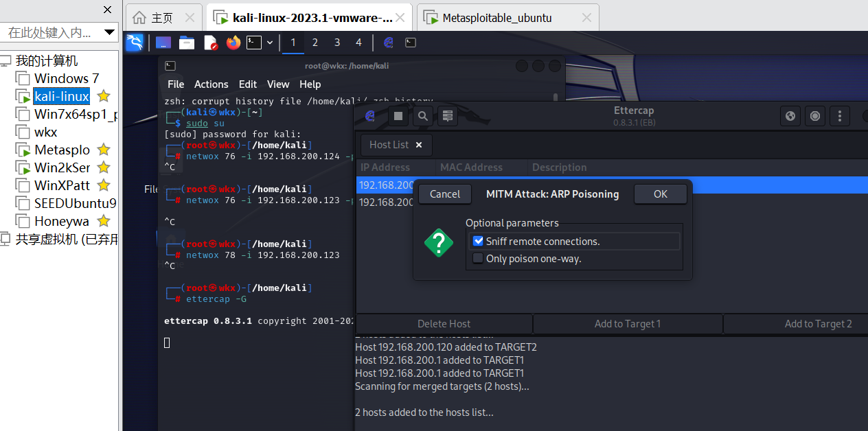Open View menu in terminal window
This screenshot has width=868, height=431.
click(x=278, y=84)
